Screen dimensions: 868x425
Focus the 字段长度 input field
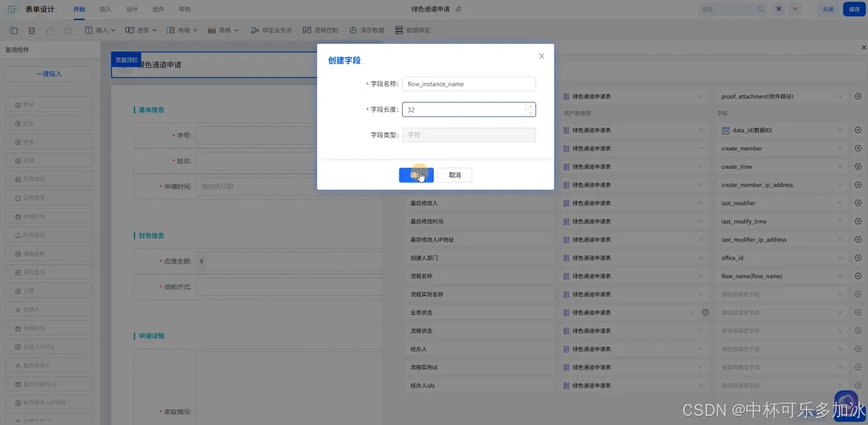pos(464,109)
